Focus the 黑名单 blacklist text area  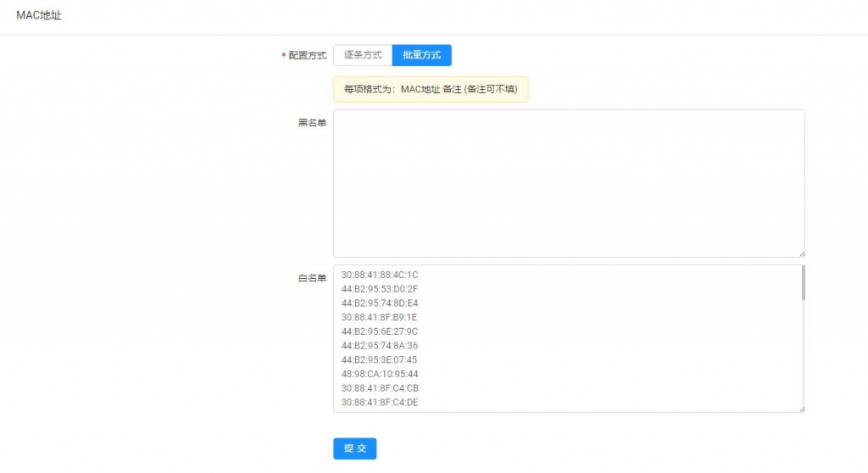click(x=568, y=183)
